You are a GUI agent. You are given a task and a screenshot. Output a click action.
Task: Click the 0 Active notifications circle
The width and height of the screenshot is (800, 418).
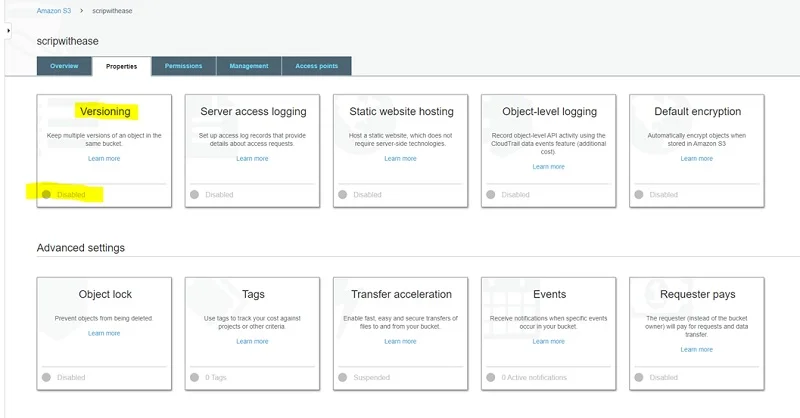(x=490, y=377)
